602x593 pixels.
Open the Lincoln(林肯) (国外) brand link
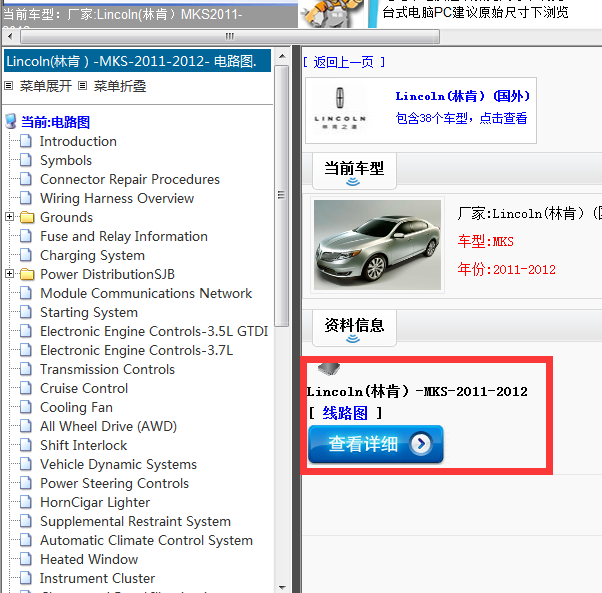click(463, 96)
